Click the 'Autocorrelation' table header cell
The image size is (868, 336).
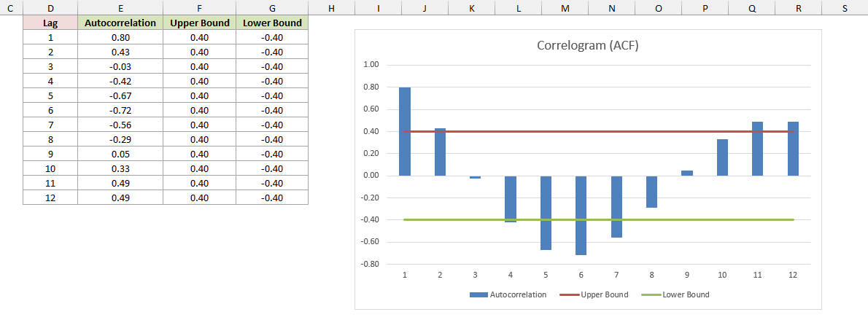click(x=120, y=23)
